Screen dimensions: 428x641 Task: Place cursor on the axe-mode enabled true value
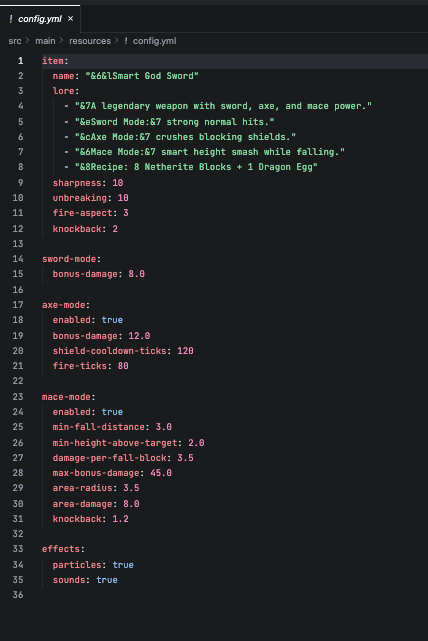click(x=112, y=320)
